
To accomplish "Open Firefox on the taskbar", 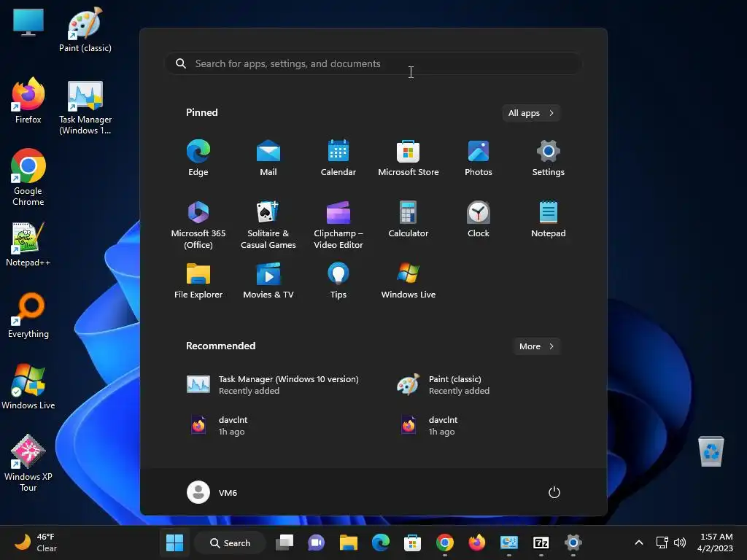I will (x=476, y=542).
